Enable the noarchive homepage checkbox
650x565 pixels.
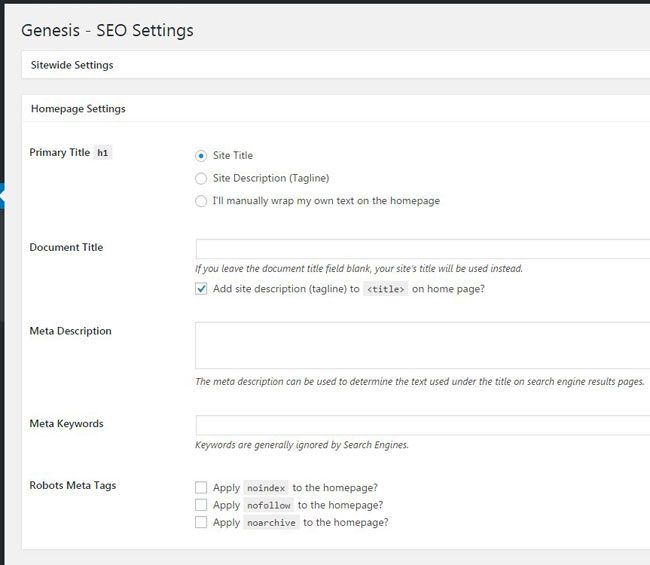pyautogui.click(x=201, y=522)
